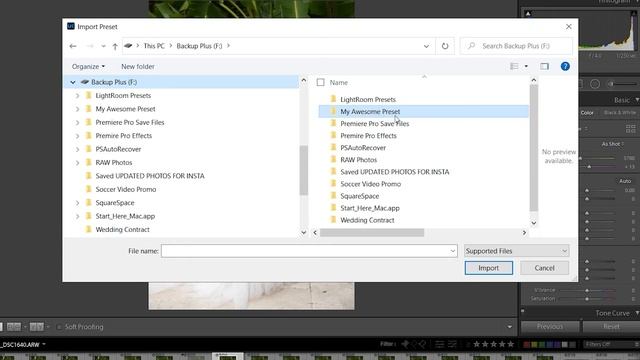Open view options dropdown arrow
640x360 pixels.
[526, 66]
